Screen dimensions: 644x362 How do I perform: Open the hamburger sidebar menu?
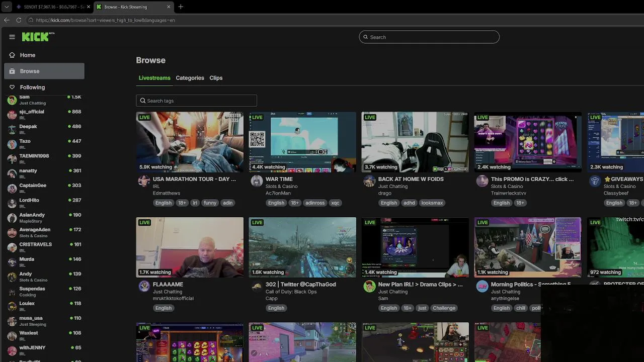tap(12, 37)
